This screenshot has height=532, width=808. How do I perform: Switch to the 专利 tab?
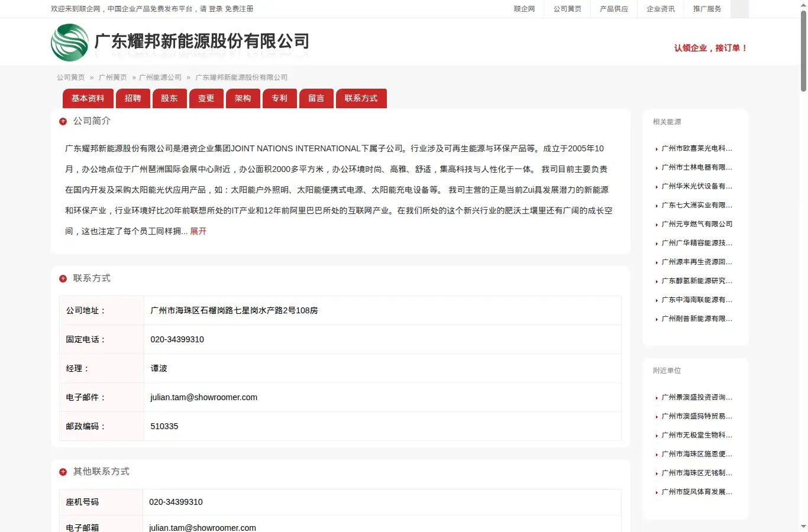280,98
